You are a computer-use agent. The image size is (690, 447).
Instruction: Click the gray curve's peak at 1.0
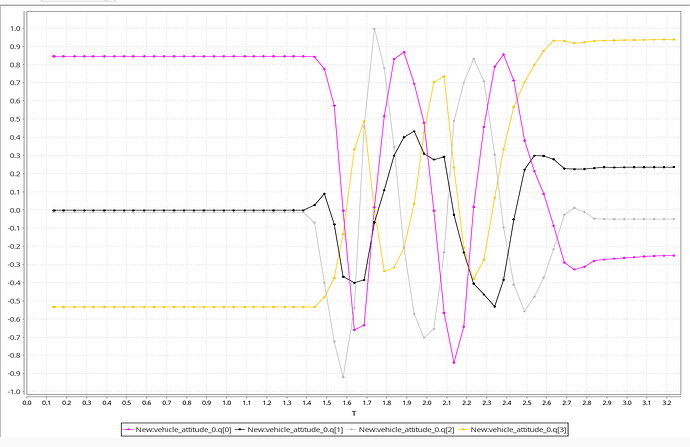point(374,29)
